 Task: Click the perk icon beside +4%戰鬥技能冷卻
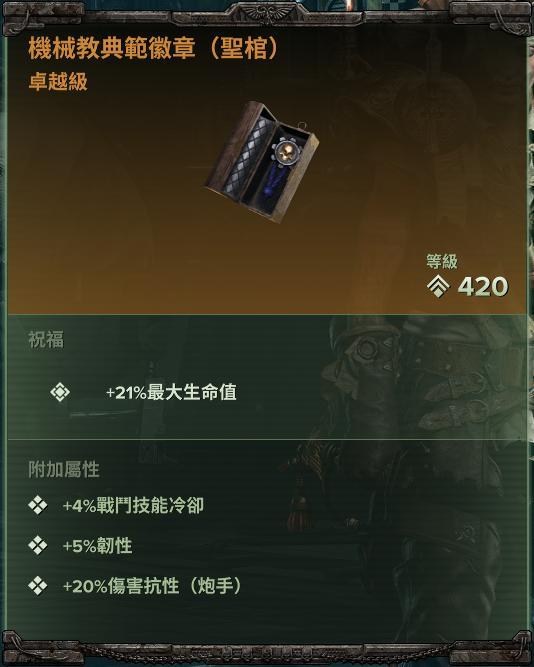(38, 505)
